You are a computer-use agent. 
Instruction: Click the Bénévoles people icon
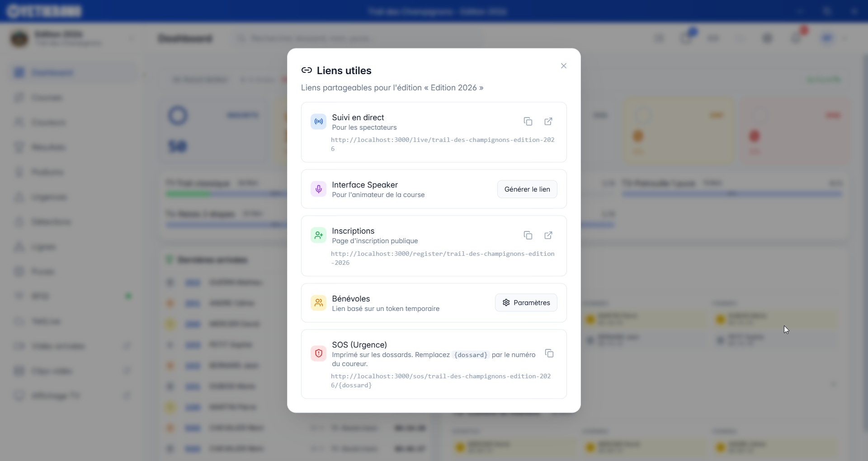(318, 303)
